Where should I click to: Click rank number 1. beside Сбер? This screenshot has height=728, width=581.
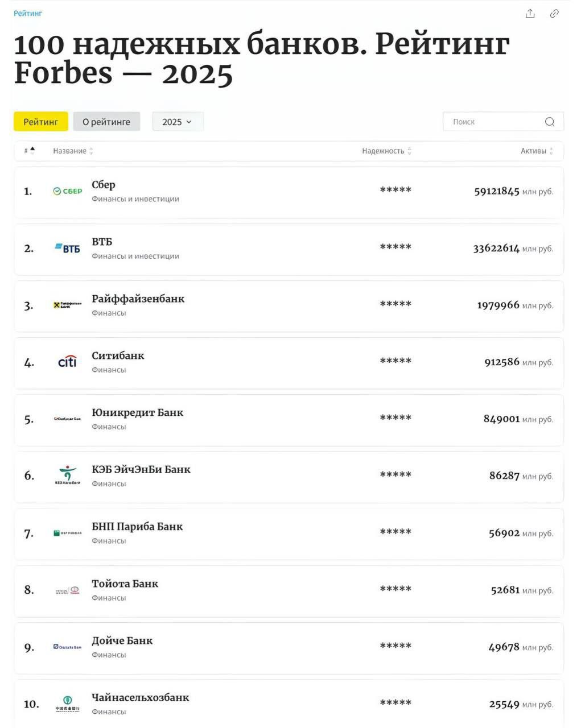coord(28,192)
